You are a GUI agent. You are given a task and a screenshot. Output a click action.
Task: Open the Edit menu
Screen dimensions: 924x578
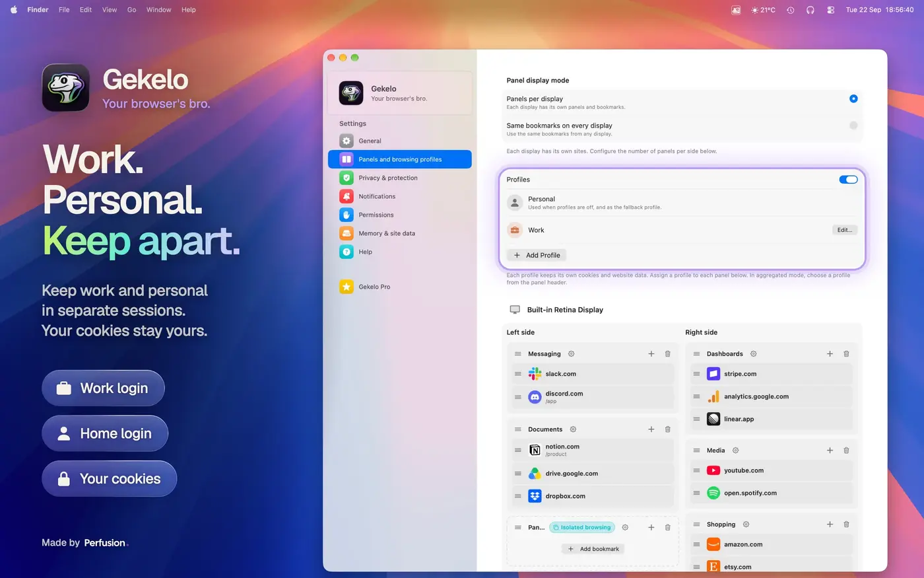click(86, 10)
